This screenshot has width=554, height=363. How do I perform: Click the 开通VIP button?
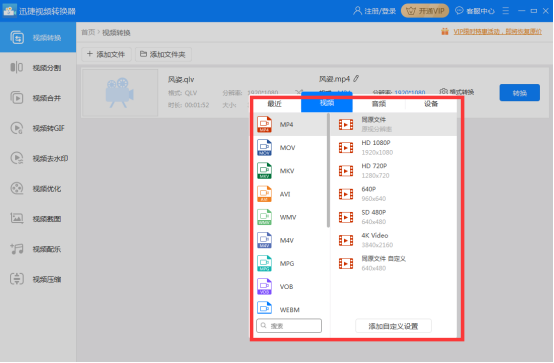[x=425, y=11]
